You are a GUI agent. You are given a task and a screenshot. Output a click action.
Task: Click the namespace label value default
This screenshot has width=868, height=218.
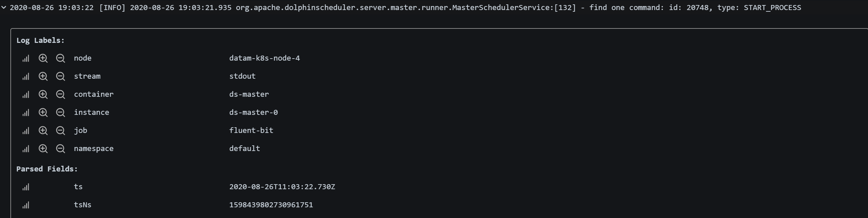(244, 149)
